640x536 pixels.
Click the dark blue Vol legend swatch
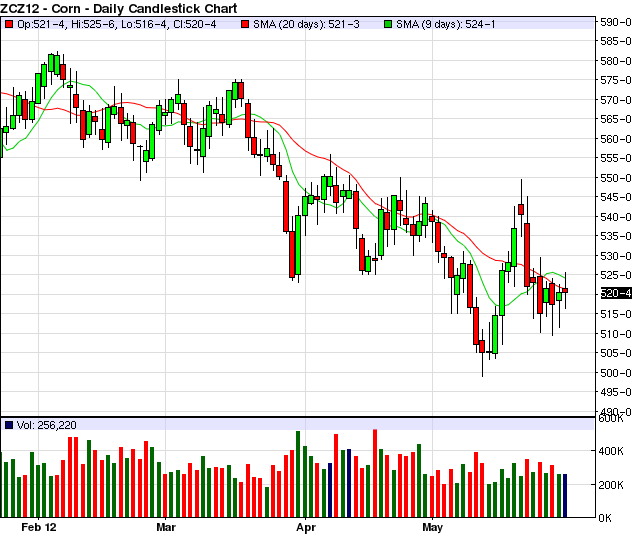[9, 425]
